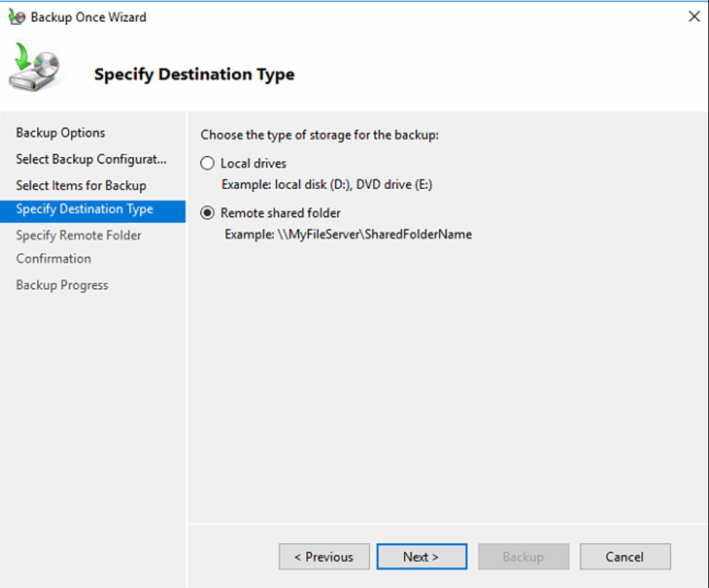Image resolution: width=709 pixels, height=588 pixels.
Task: Click the Confirmation step in sidebar
Action: coord(53,258)
